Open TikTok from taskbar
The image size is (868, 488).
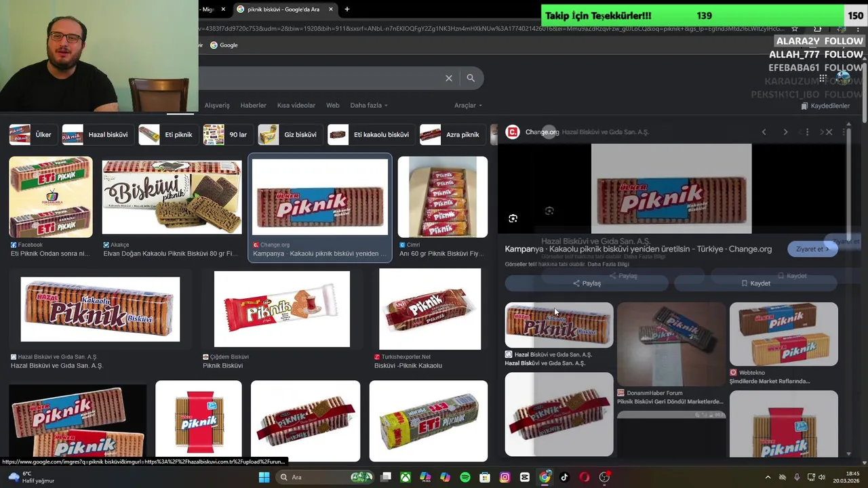[x=564, y=477]
